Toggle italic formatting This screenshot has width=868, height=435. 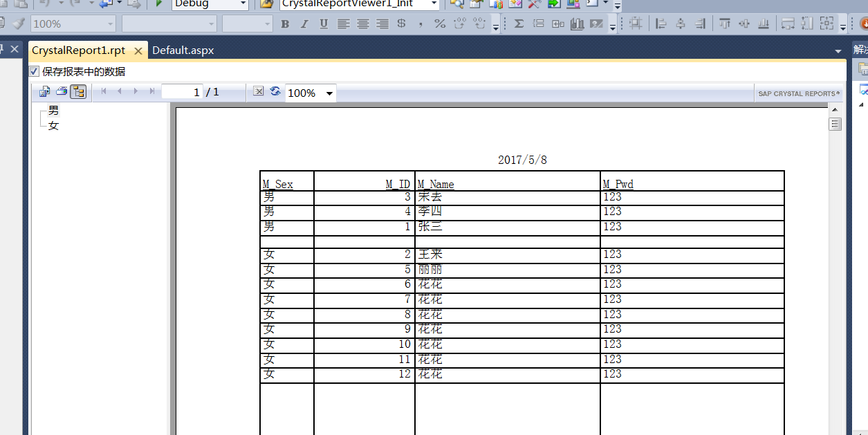tap(304, 24)
